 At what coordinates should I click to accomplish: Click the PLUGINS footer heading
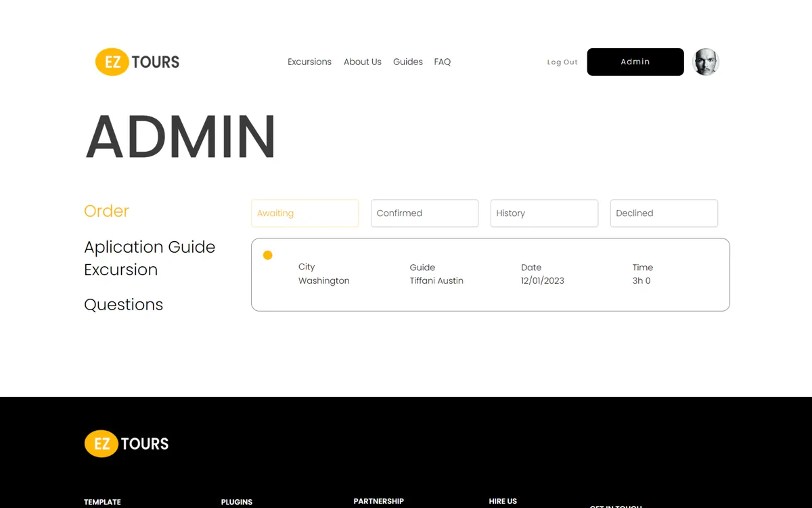click(237, 502)
